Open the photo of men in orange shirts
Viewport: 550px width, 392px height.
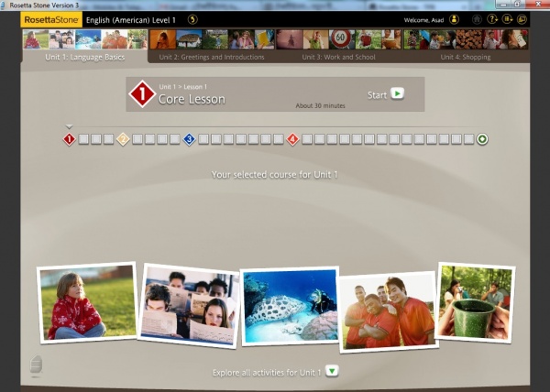[x=389, y=311]
